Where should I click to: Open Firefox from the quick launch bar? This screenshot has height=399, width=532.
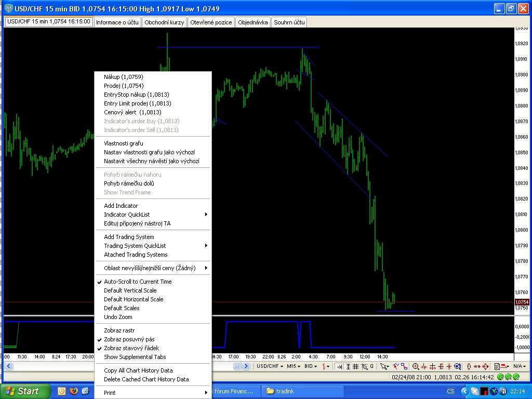74,391
